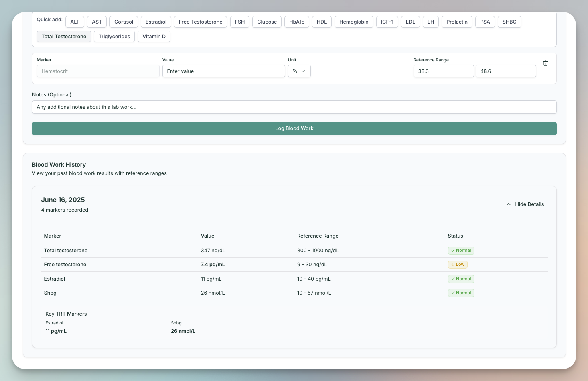This screenshot has width=588, height=381.
Task: Quick add the Total Testosterone marker
Action: tap(64, 36)
